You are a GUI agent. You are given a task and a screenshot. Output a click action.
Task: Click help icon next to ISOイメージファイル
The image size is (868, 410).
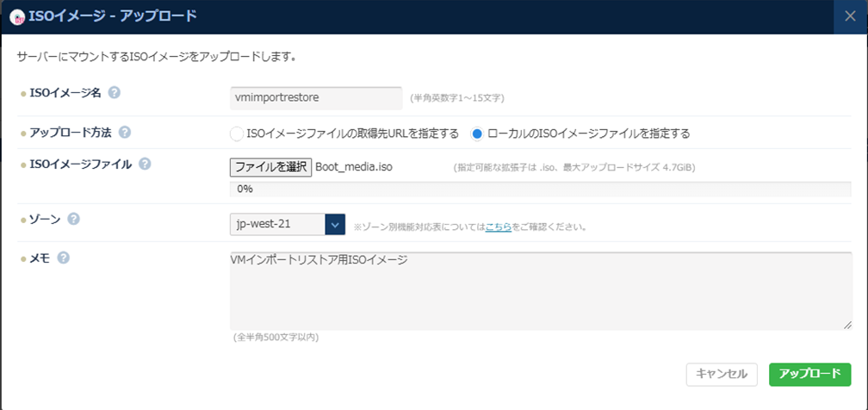pyautogui.click(x=145, y=164)
